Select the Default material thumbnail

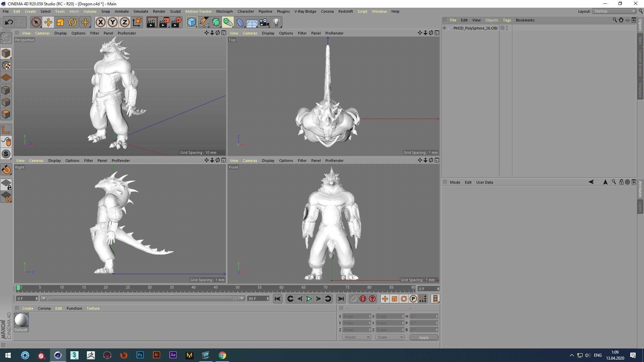click(21, 321)
